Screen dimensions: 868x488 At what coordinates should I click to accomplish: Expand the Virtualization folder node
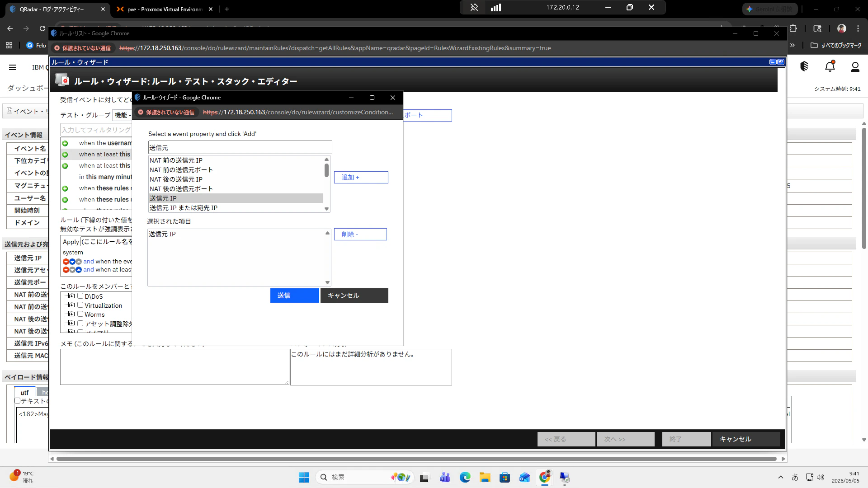pyautogui.click(x=71, y=305)
